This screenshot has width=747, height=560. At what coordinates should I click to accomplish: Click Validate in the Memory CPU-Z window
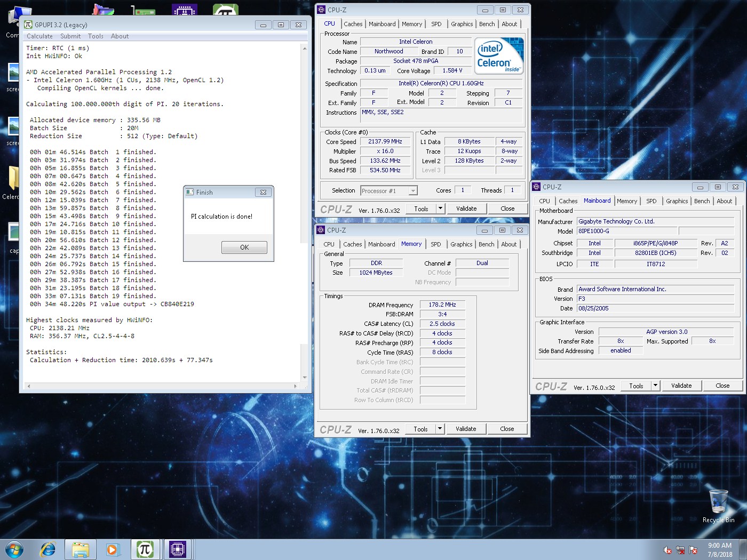[466, 429]
